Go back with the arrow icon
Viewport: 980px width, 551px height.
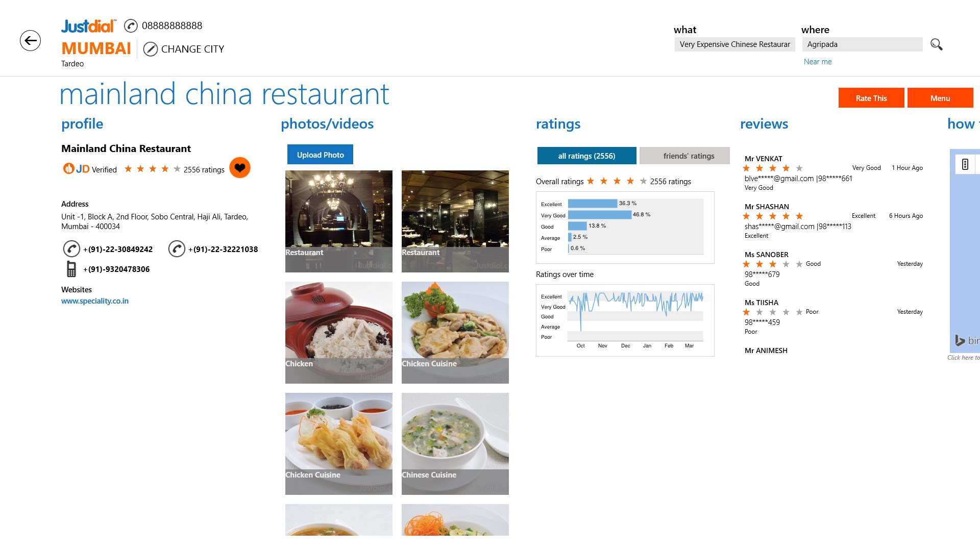pos(30,41)
